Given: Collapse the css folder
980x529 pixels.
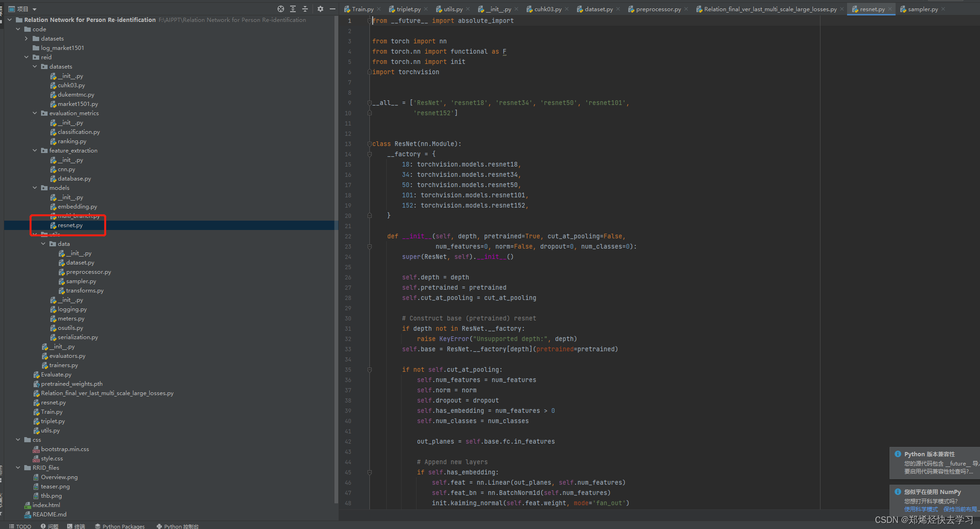Looking at the screenshot, I should 18,439.
